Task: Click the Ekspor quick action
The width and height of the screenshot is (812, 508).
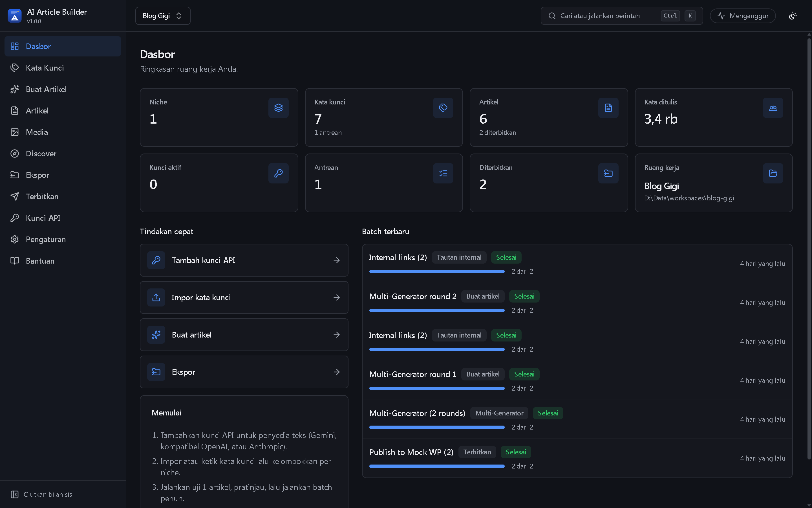Action: [x=244, y=372]
